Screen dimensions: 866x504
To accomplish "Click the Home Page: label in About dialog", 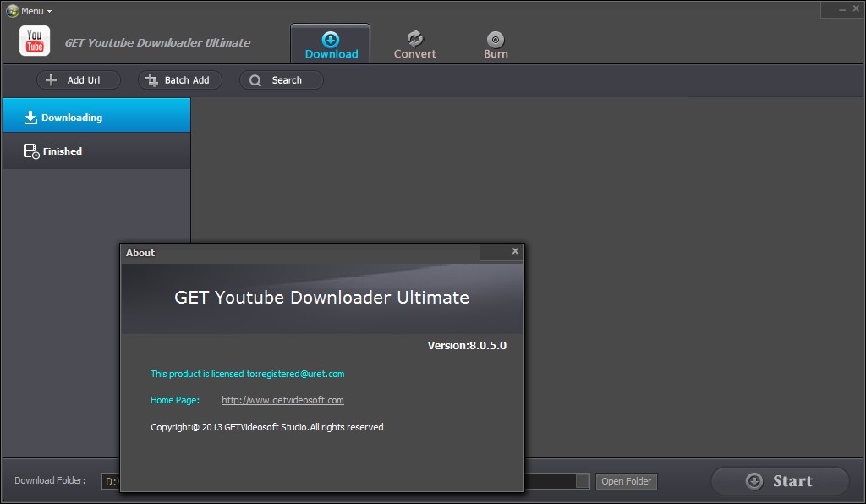I will tap(175, 400).
